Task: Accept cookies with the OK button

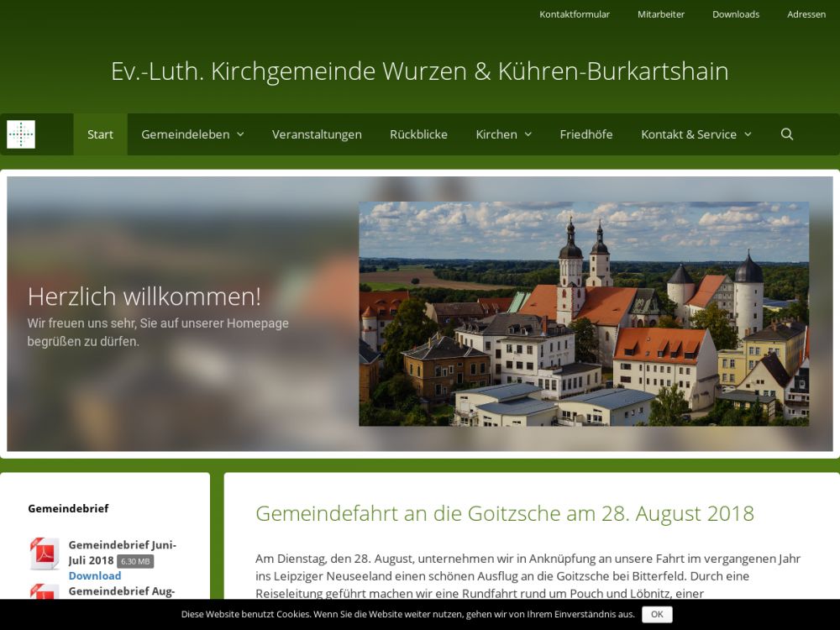Action: (x=656, y=614)
